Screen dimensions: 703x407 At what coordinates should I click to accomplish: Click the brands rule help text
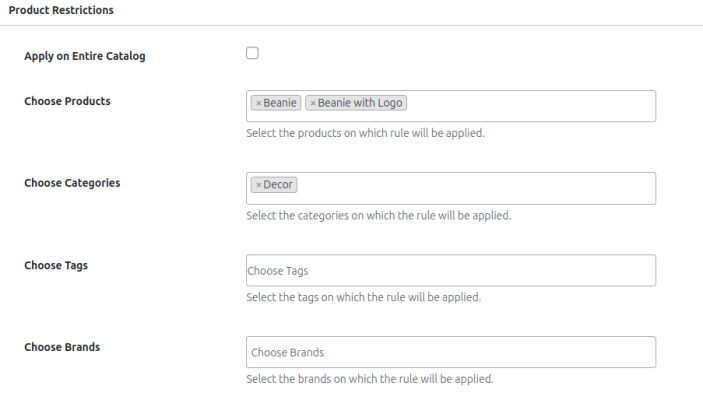369,379
